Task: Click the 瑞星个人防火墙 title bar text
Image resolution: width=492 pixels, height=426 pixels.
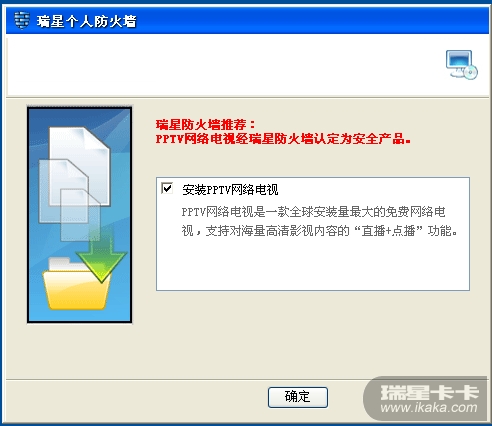Action: (87, 21)
